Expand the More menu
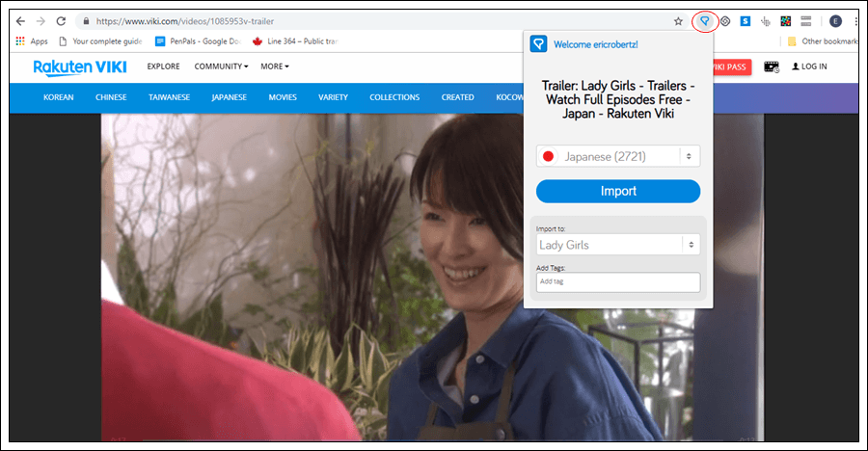Screen dimensions: 868x451 tap(275, 66)
